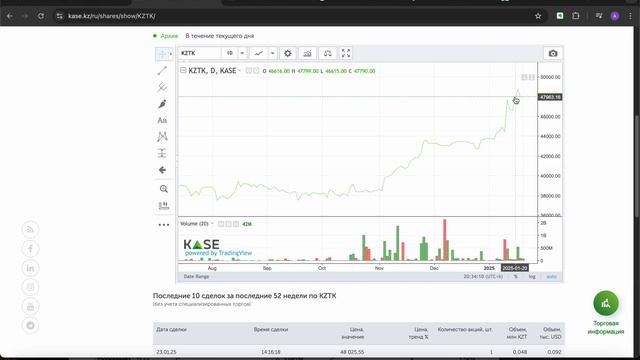The image size is (640, 360).
Task: Open the Facebook social link
Action: click(x=30, y=249)
